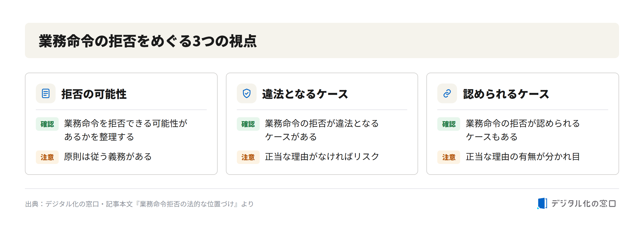Click the 違法となるケース card heading
The height and width of the screenshot is (234, 644).
305,94
